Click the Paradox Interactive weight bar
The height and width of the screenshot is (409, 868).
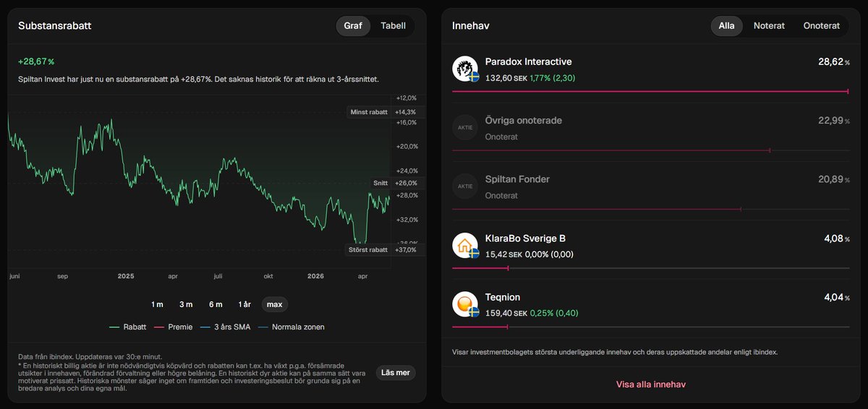pos(650,92)
